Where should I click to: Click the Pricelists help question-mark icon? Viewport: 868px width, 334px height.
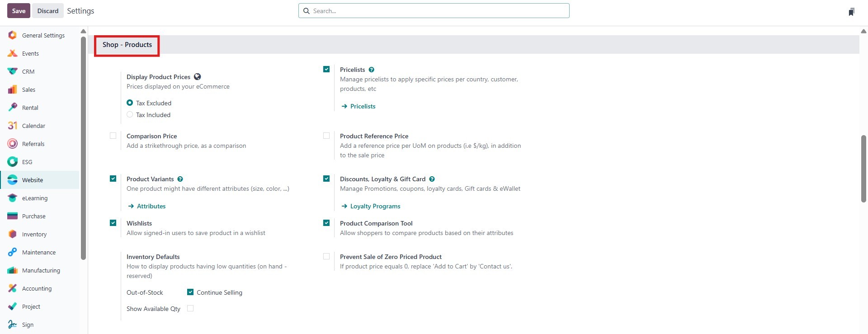tap(372, 70)
